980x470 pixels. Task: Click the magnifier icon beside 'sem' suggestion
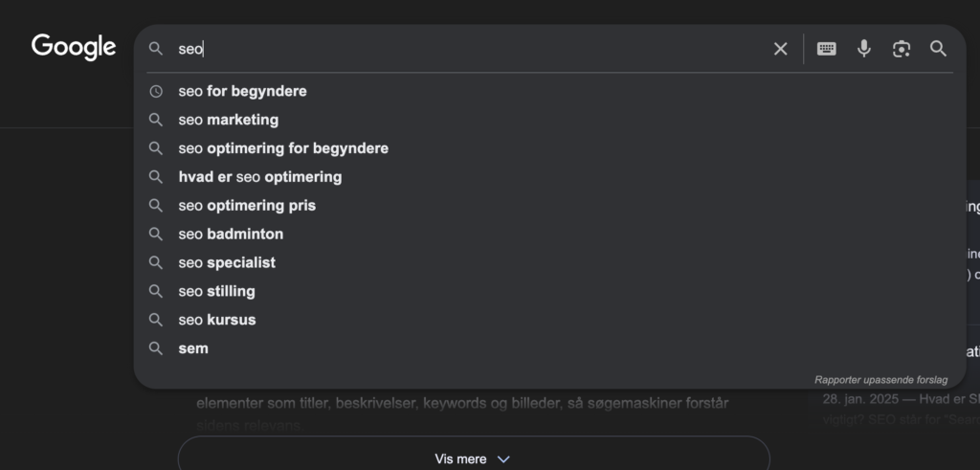click(x=156, y=348)
